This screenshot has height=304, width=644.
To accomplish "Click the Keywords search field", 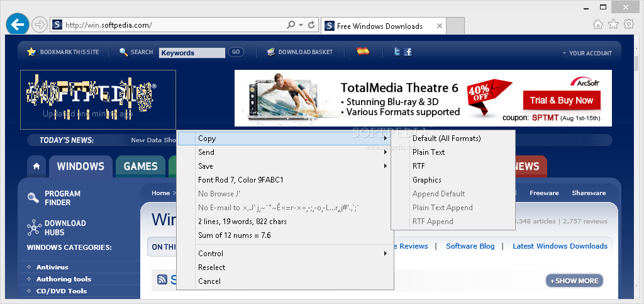I will coord(192,53).
